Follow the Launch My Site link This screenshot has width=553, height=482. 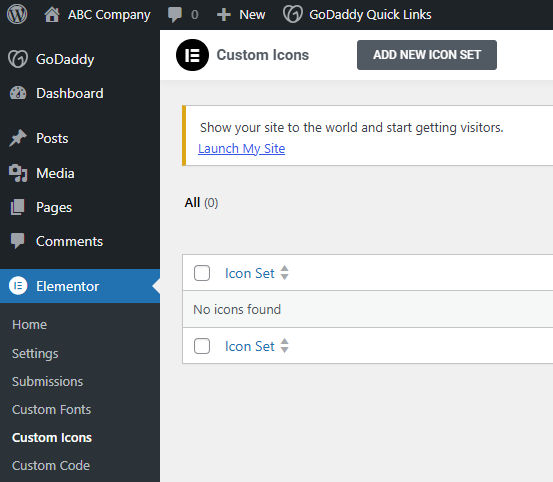coord(242,148)
